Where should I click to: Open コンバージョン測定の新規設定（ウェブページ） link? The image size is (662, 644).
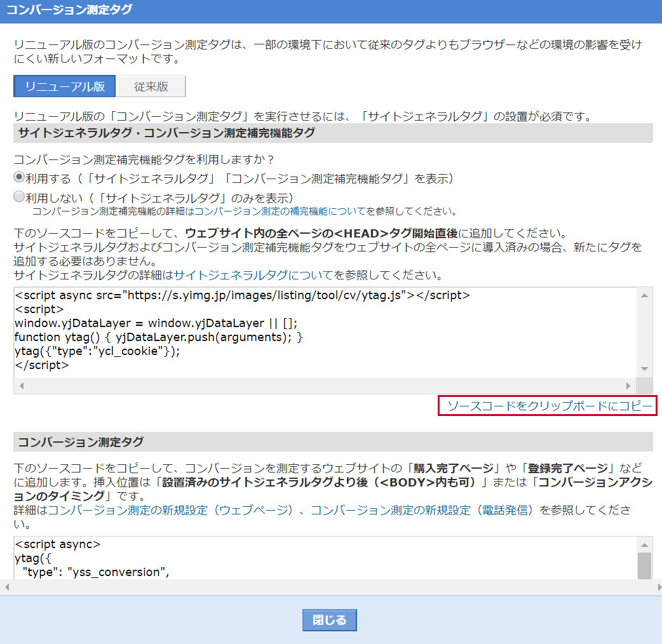(x=170, y=510)
